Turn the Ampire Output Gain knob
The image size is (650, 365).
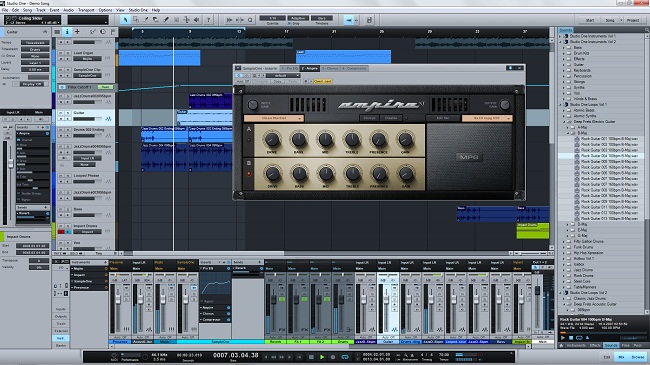click(x=504, y=105)
